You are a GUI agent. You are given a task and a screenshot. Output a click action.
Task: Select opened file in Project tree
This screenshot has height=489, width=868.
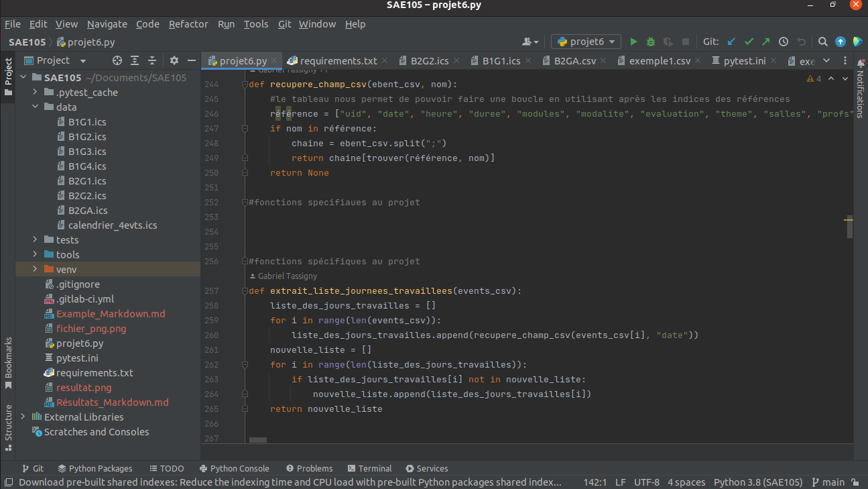click(x=117, y=60)
